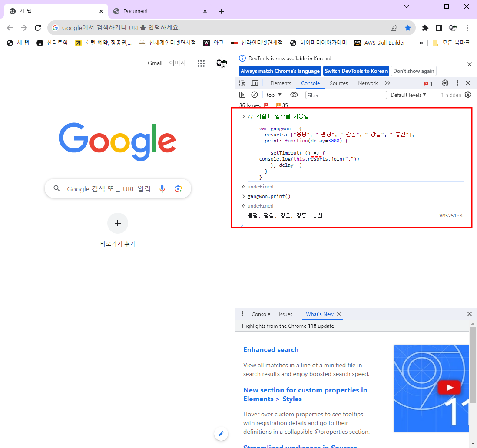Open Chrome three-dot menu
This screenshot has height=448, width=477.
[467, 28]
